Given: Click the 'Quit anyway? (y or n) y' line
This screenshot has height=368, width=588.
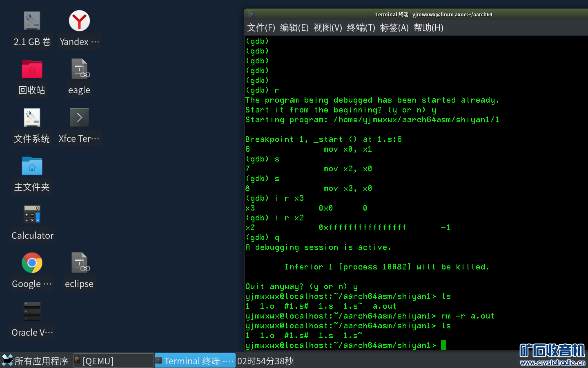Looking at the screenshot, I should [302, 287].
